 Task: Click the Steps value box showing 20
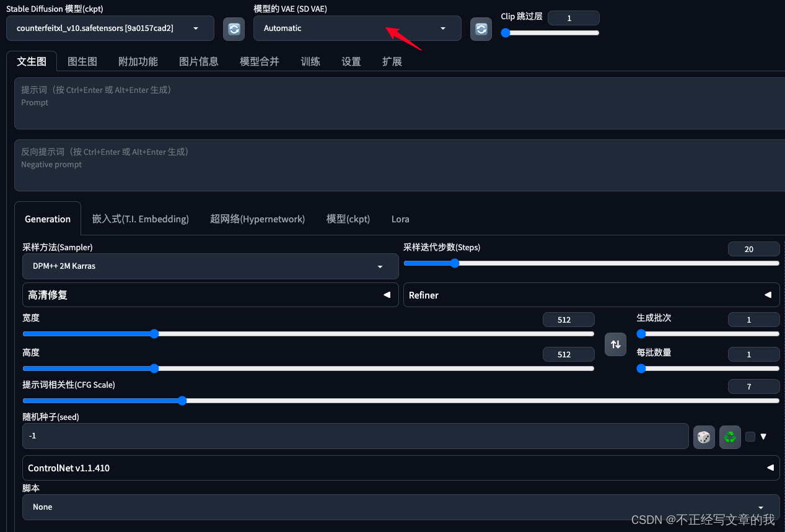click(753, 249)
